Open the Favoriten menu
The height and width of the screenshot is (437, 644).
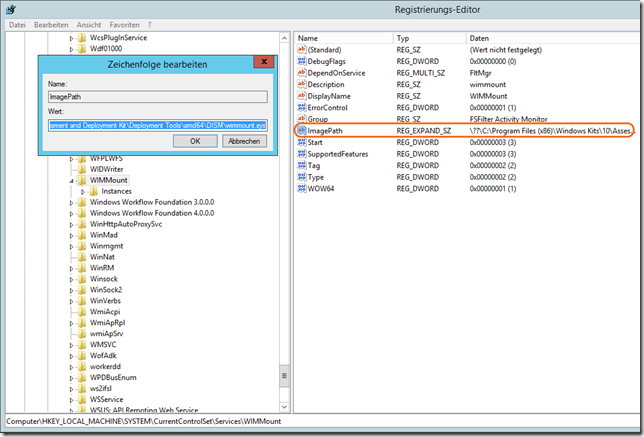click(125, 23)
